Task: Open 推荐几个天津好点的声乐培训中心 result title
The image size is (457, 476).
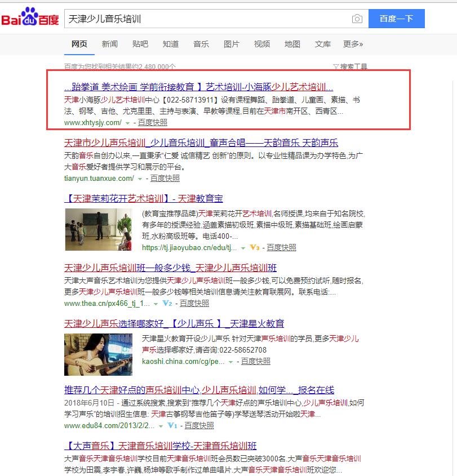Action: (199, 389)
